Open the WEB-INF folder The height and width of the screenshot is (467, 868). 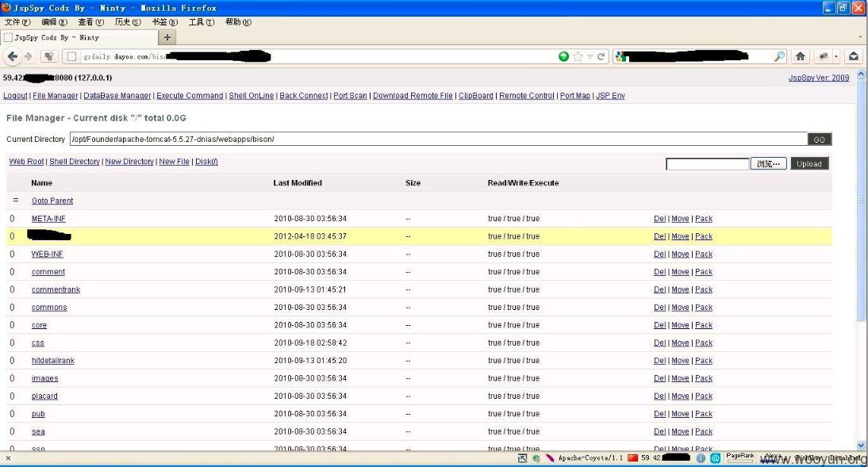pos(47,254)
